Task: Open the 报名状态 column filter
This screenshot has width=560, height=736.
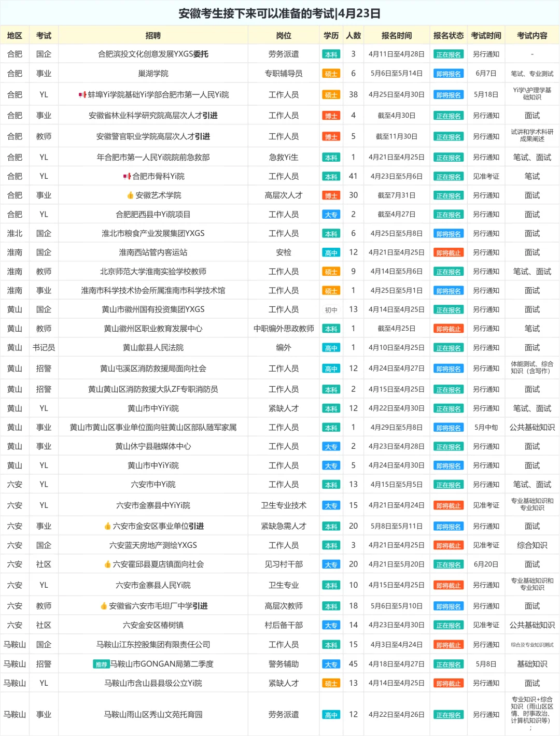Action: click(x=448, y=35)
